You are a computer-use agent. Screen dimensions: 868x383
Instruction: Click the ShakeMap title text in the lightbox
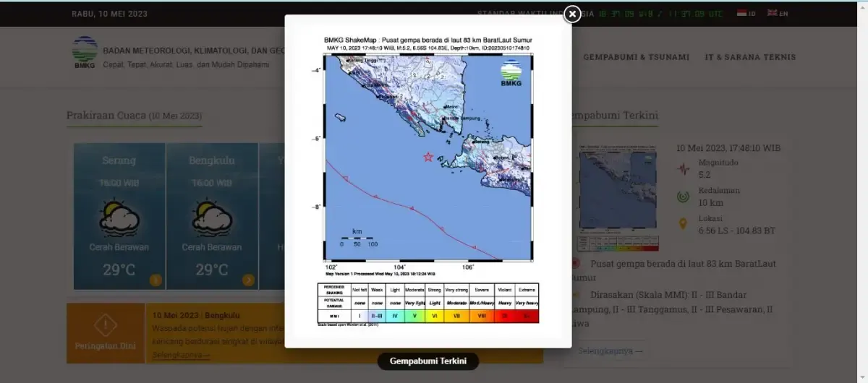click(427, 40)
